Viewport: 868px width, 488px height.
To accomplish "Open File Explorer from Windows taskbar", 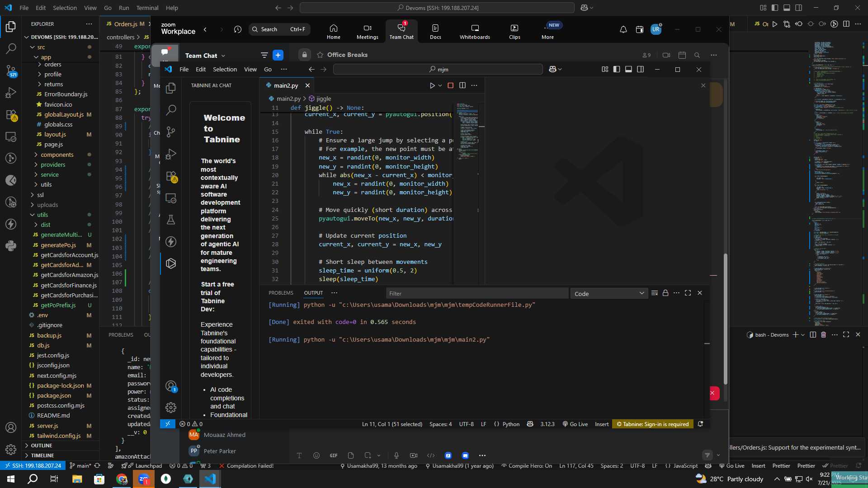I will pos(77,479).
